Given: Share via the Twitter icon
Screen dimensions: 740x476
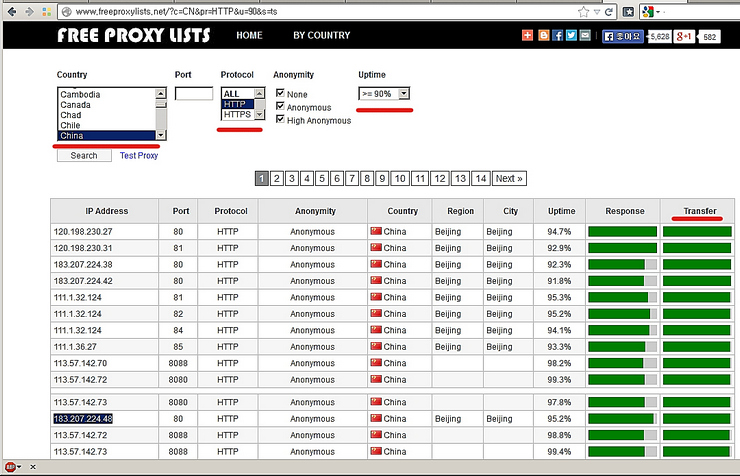Looking at the screenshot, I should point(571,35).
